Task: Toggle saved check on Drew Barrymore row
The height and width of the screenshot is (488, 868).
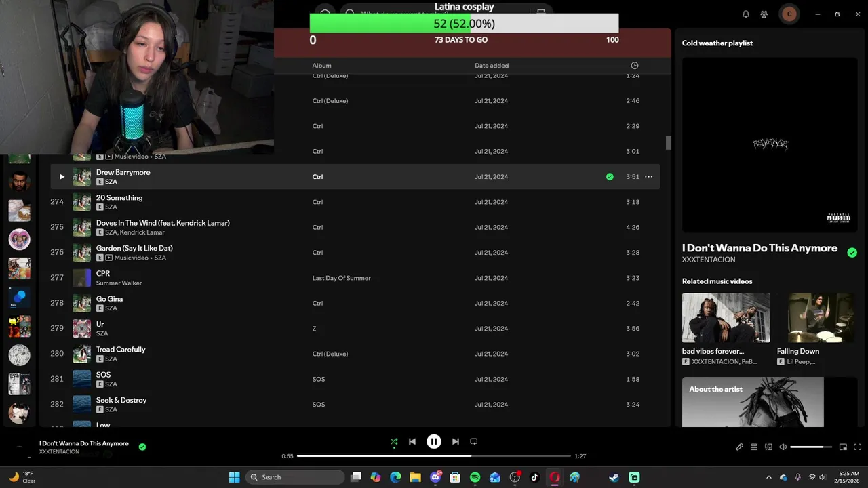Action: tap(610, 177)
